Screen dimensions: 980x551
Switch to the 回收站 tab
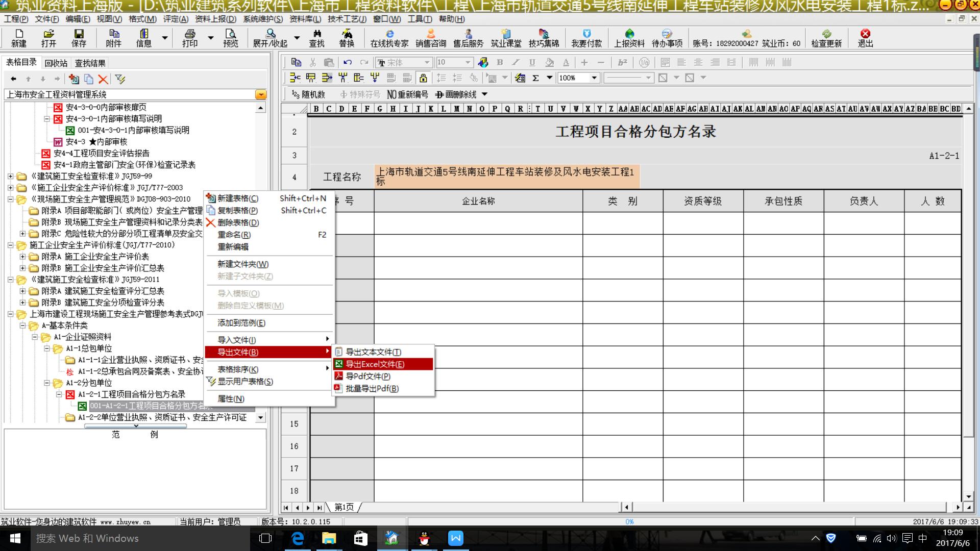point(56,63)
